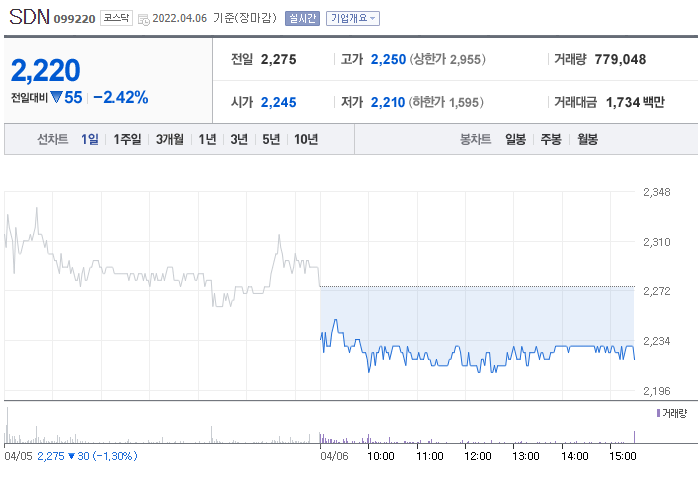Screen dimensions: 698x478
Task: Click the 2,272 price axis label
Action: tap(657, 291)
